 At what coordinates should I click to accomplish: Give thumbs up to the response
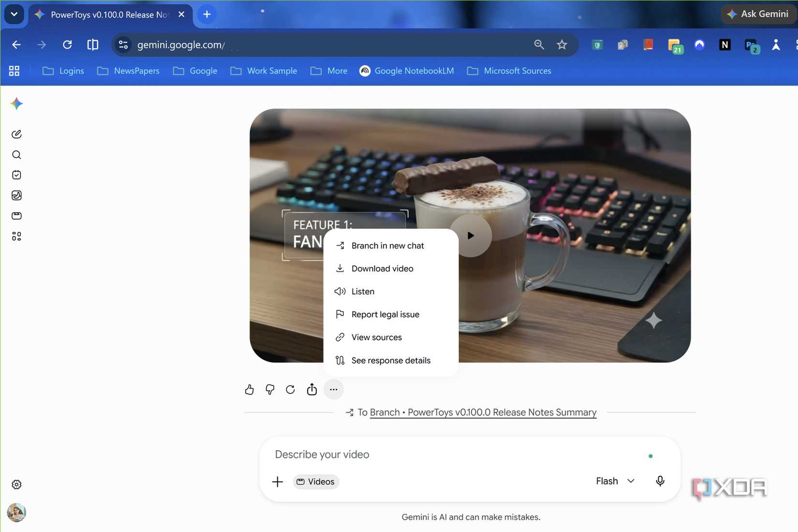coord(249,389)
